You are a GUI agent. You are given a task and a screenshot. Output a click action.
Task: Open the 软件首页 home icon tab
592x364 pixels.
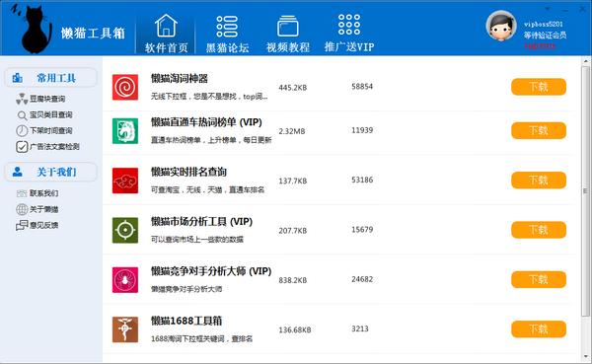tap(166, 33)
